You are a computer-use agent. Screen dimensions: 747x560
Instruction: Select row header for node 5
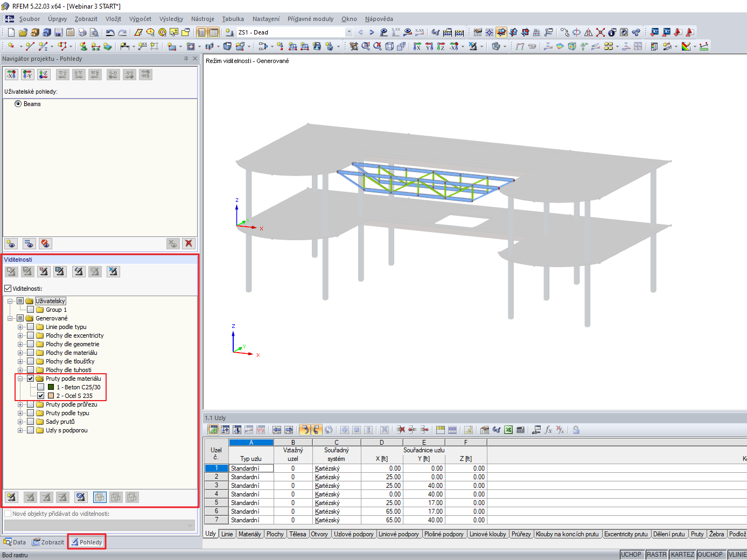[217, 503]
